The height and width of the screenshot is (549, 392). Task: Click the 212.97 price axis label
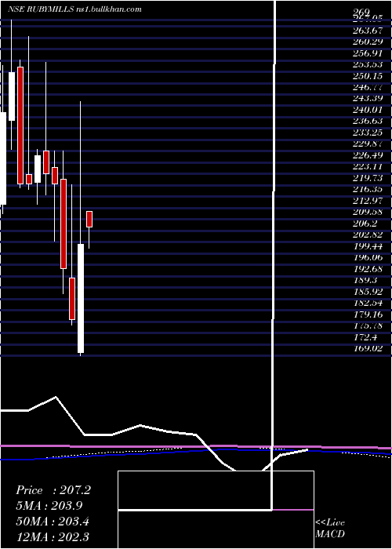click(x=368, y=201)
